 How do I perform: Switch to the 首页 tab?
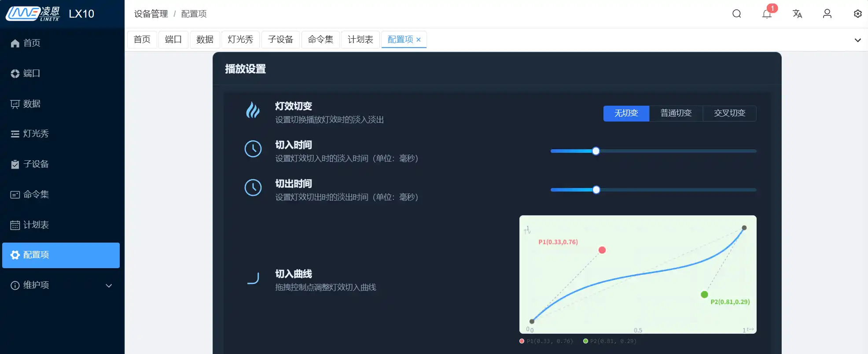[x=142, y=40]
